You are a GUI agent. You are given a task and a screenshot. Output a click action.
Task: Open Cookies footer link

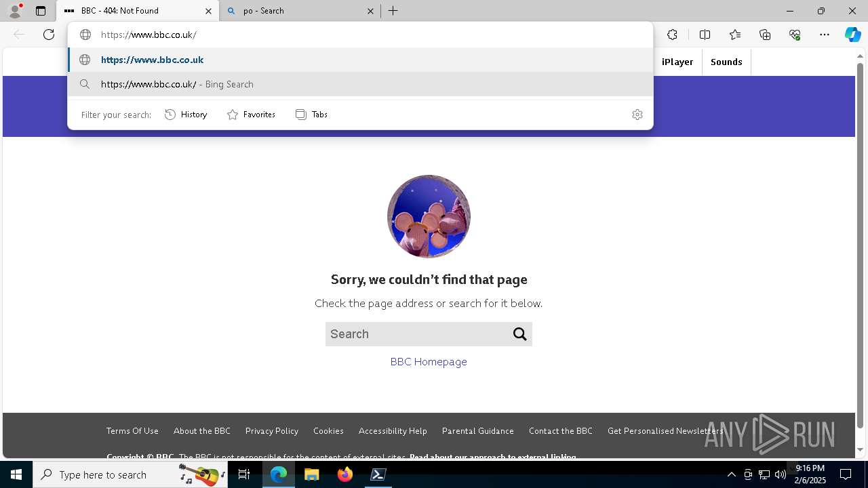click(328, 431)
